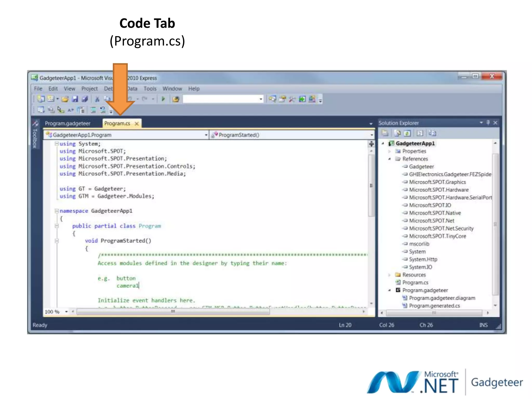Open the Toolbox wrench icon in toolbar
This screenshot has height=399, width=532.
pos(292,99)
